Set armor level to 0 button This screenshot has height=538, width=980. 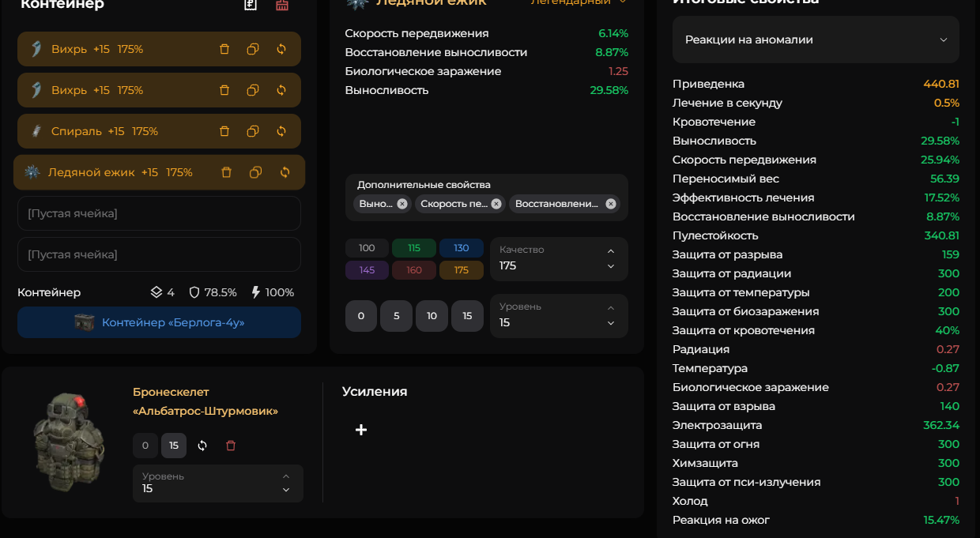click(145, 446)
